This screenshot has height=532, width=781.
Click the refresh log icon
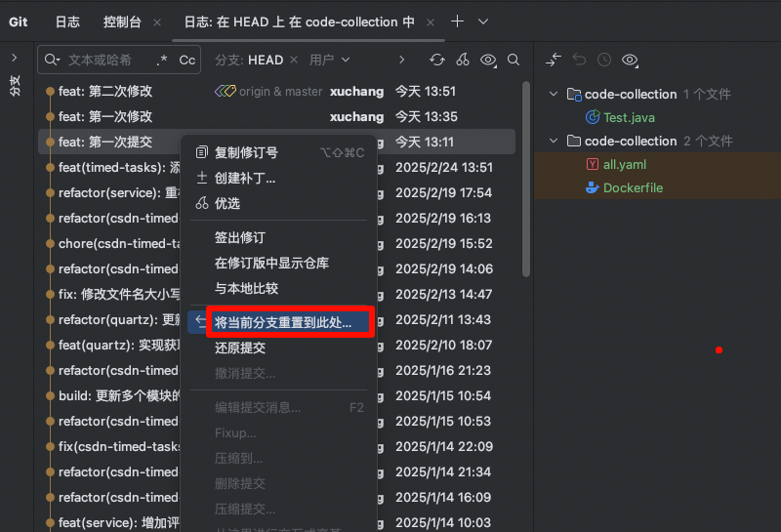[437, 60]
